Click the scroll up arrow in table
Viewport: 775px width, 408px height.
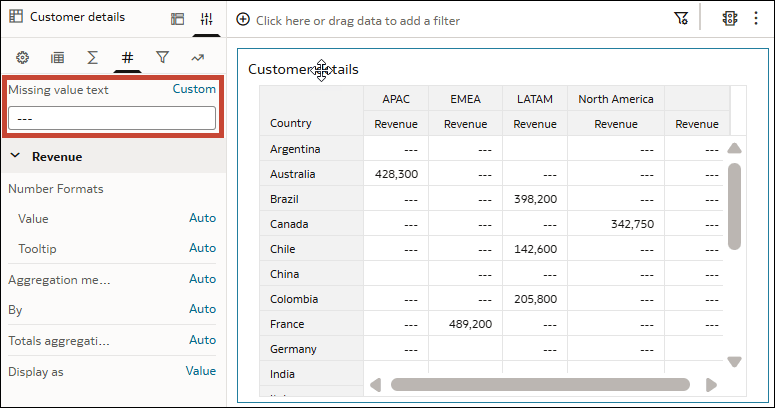click(734, 148)
